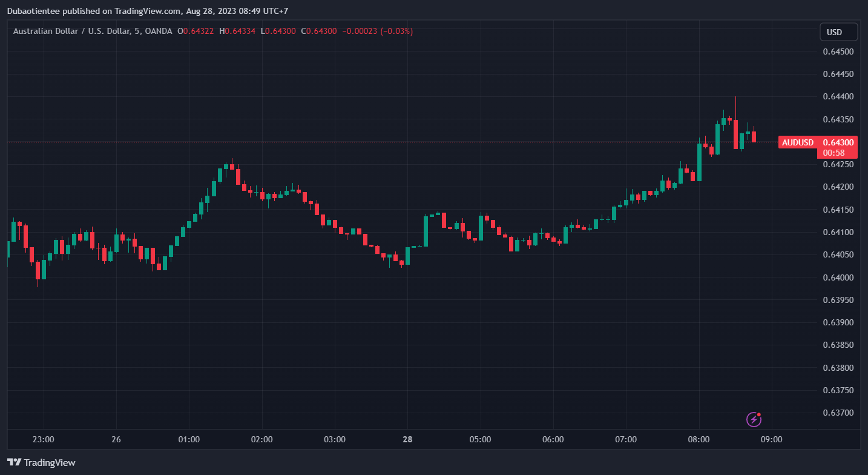Click the 0.64000 price scale label
The height and width of the screenshot is (475, 868).
[x=838, y=277]
